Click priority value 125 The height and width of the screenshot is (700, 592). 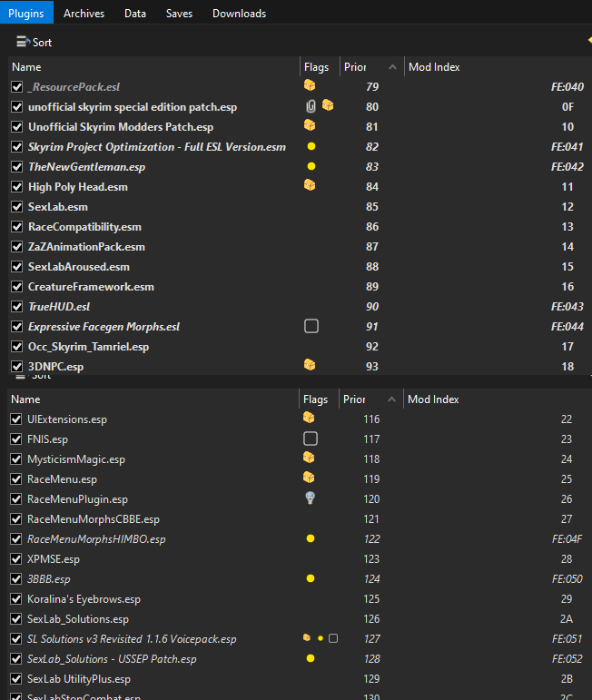click(371, 599)
